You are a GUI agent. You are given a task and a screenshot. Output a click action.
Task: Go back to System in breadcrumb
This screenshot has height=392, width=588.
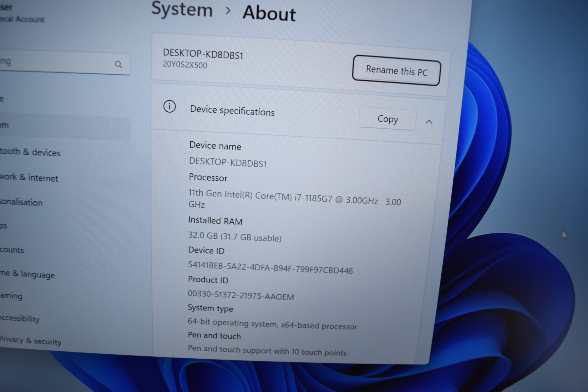(x=182, y=9)
